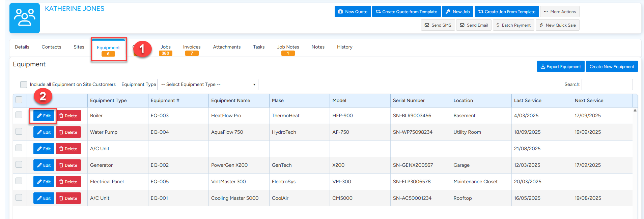644x219 pixels.
Task: Click the equipment Search field
Action: pos(607,85)
